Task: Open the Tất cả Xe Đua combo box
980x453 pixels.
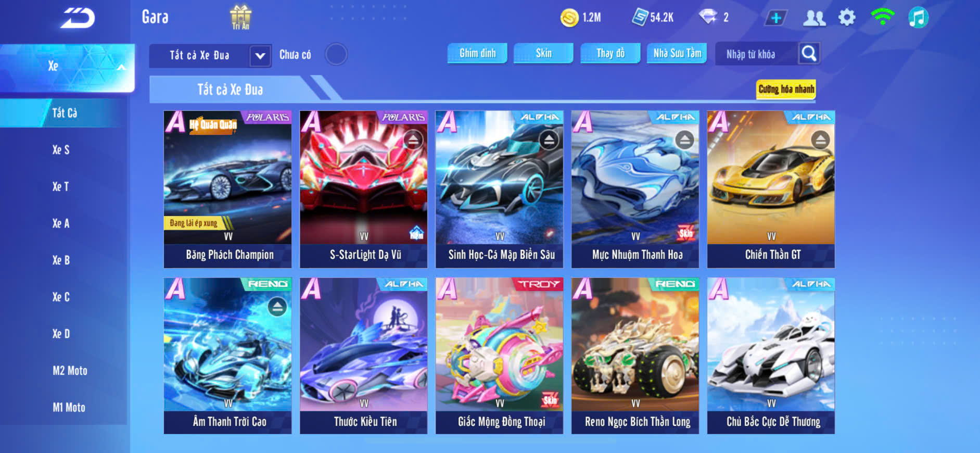Action: tap(210, 55)
